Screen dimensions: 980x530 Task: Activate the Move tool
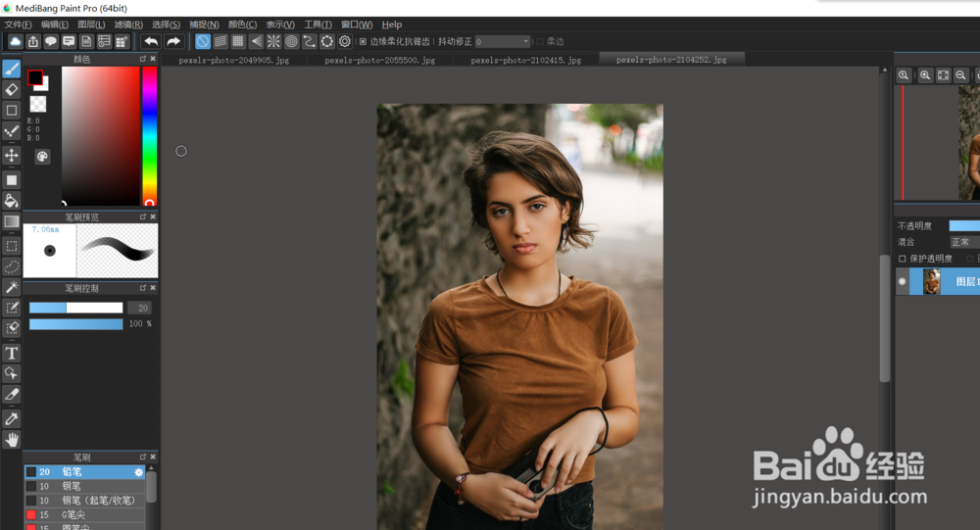(x=11, y=155)
